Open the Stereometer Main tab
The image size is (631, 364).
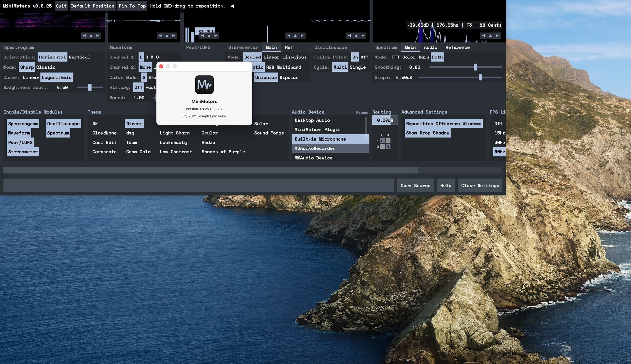point(271,47)
